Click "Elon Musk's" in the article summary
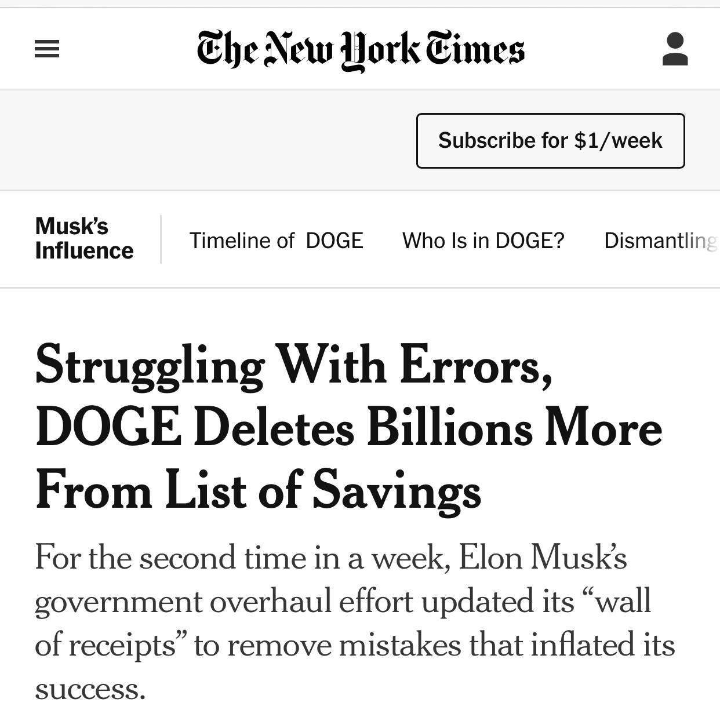The width and height of the screenshot is (720, 728). click(543, 558)
